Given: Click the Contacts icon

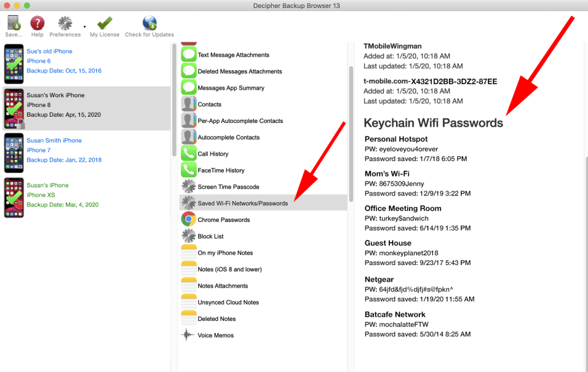Looking at the screenshot, I should tap(188, 104).
